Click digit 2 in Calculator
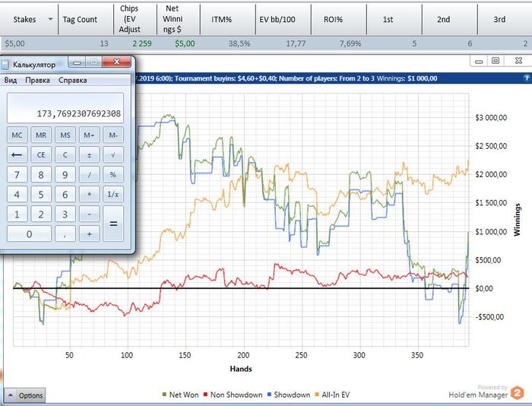532x406 pixels. click(41, 214)
